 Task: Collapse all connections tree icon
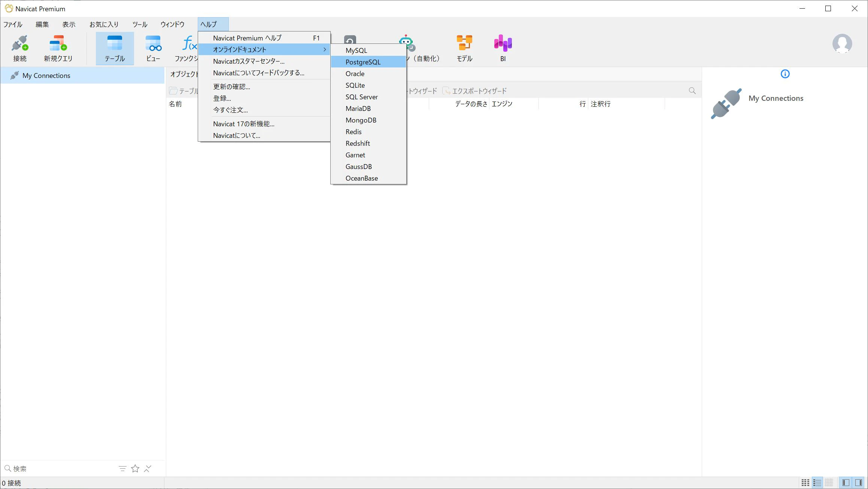[x=148, y=468]
